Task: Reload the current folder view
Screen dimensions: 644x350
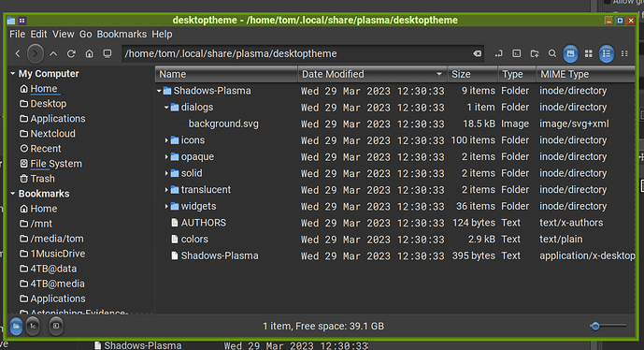Action: point(71,54)
